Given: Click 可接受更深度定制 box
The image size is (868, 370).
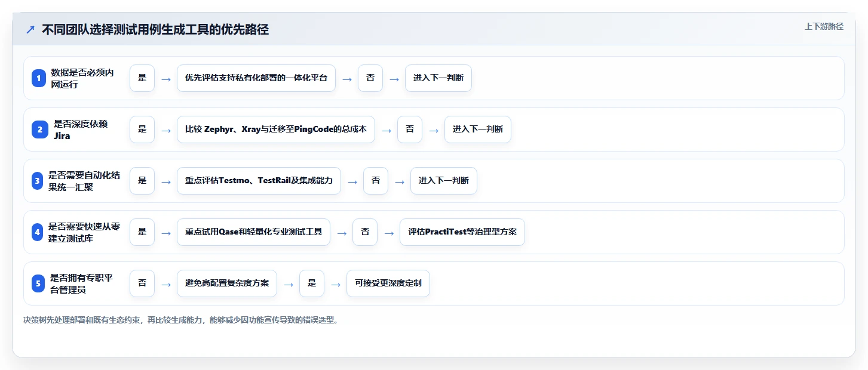Looking at the screenshot, I should click(388, 283).
